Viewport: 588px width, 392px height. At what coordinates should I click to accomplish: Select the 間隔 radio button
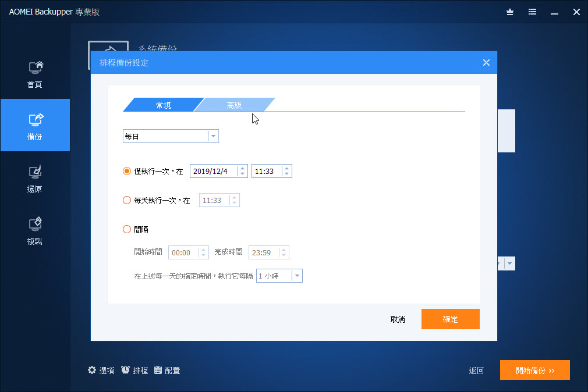click(127, 229)
